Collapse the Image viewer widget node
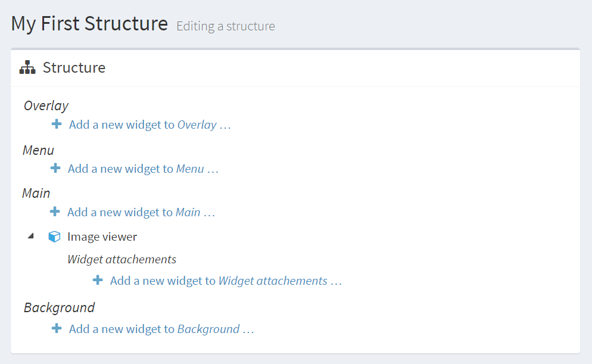The height and width of the screenshot is (364, 592). 31,236
